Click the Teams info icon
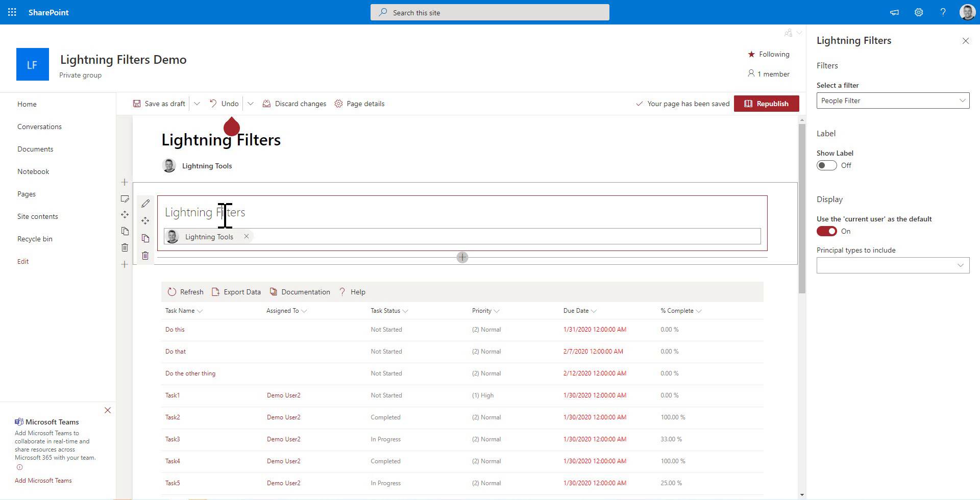This screenshot has width=980, height=500. (x=19, y=467)
